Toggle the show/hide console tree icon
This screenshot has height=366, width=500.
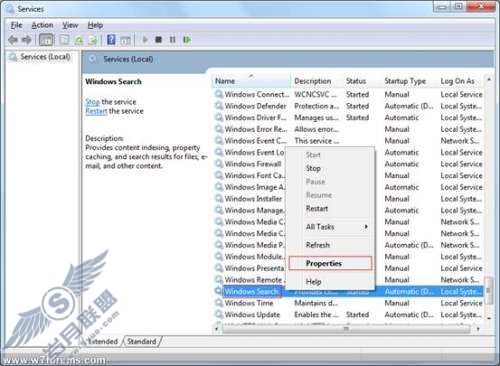click(46, 40)
